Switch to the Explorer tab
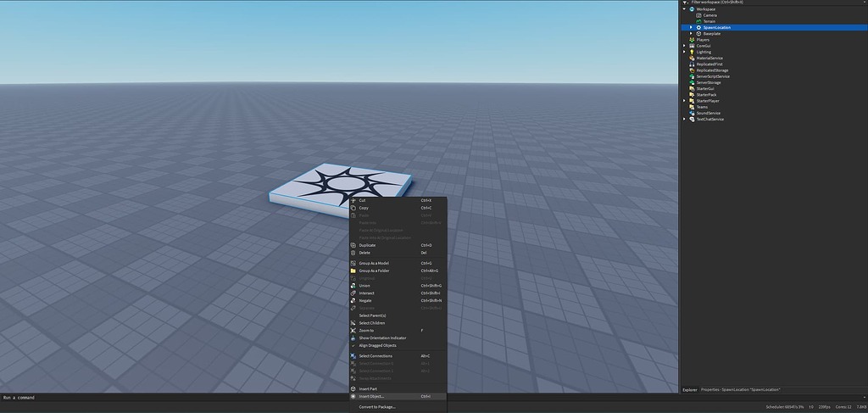The width and height of the screenshot is (868, 413). pyautogui.click(x=690, y=390)
